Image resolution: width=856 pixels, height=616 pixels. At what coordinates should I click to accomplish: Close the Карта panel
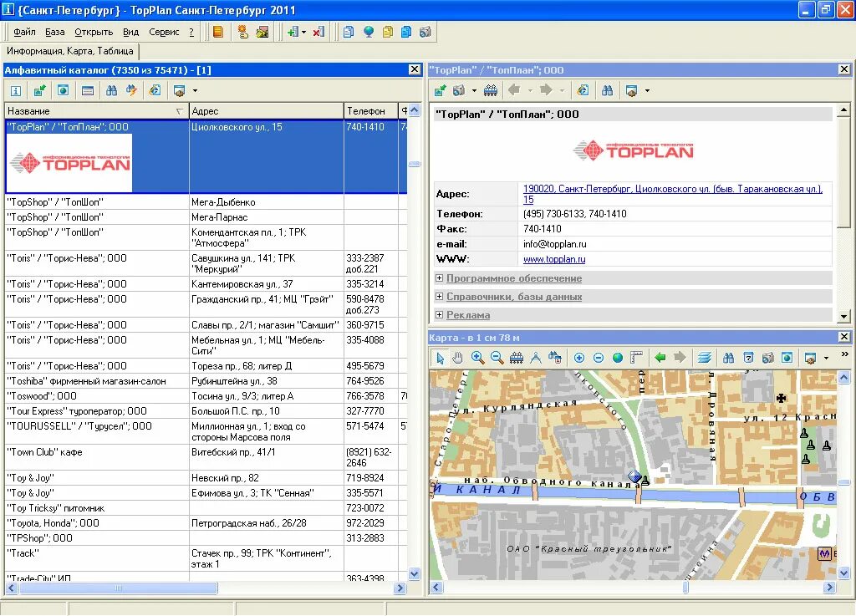844,337
